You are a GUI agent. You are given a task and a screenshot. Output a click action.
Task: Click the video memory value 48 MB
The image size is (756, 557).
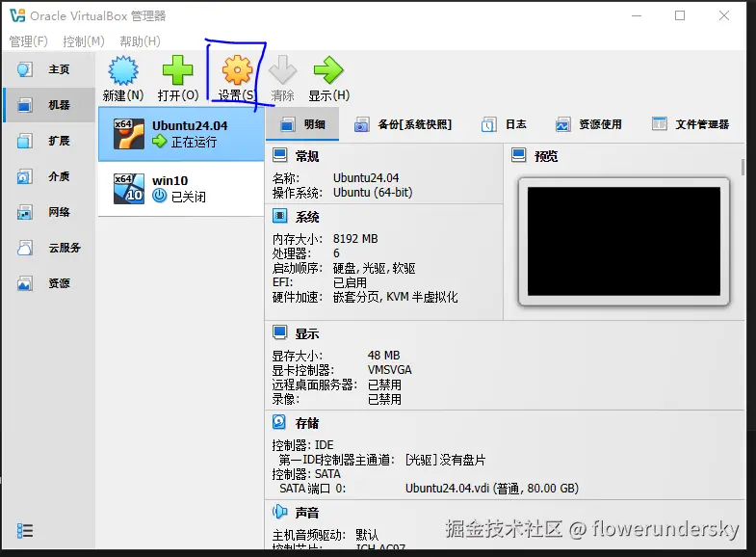click(384, 356)
